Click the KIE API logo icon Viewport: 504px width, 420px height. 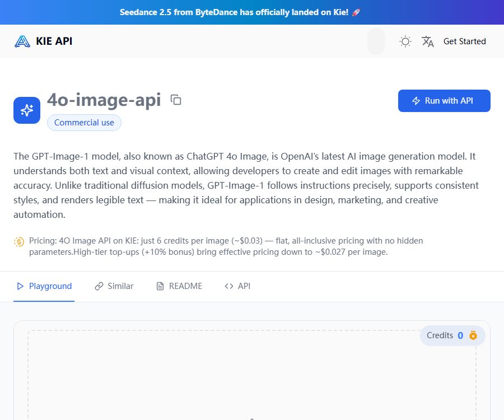(22, 41)
